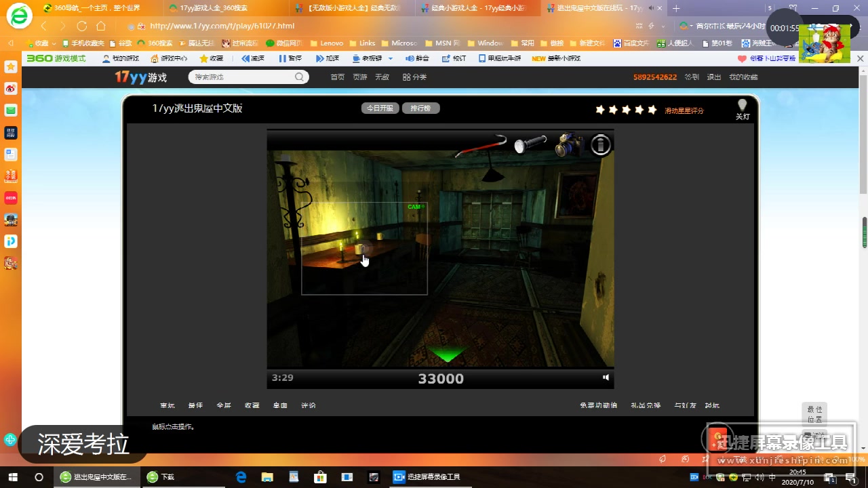Click the green down arrow to move back
The image size is (868, 488).
(447, 354)
